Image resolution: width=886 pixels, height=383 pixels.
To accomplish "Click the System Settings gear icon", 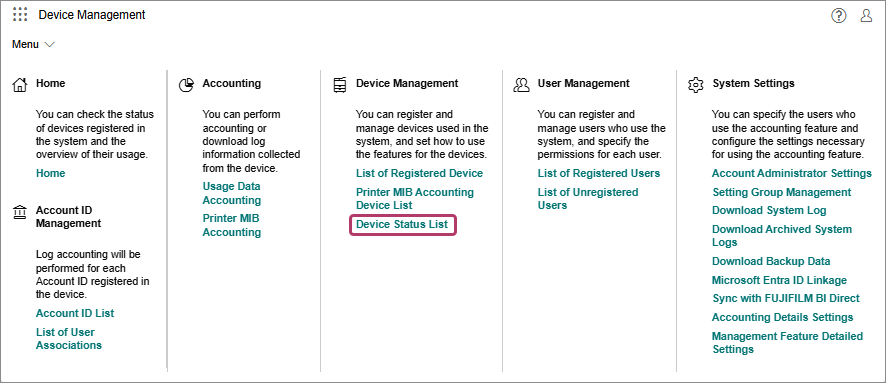I will click(696, 85).
